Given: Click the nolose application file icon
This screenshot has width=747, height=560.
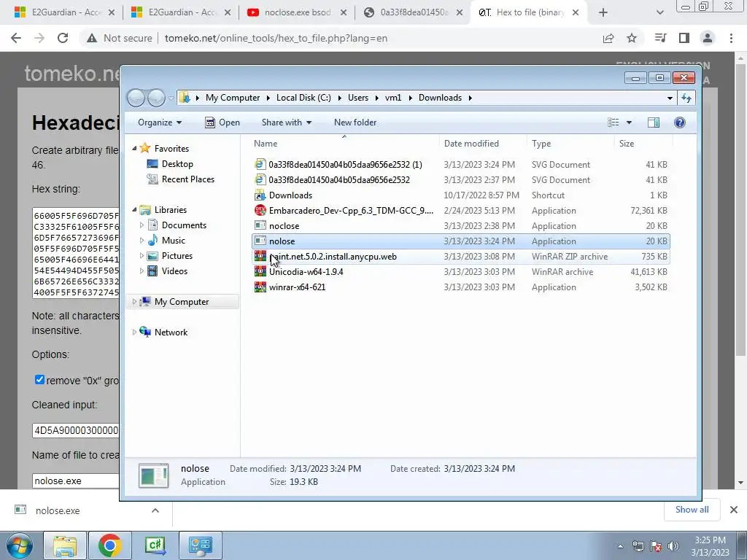Looking at the screenshot, I should [260, 241].
